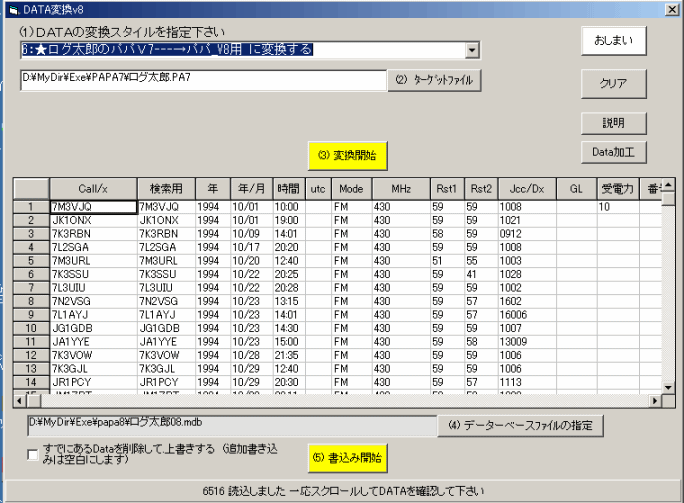Select the 7M3VJQ cell in Call/x column
Screen dimensions: 684x503
coord(93,207)
